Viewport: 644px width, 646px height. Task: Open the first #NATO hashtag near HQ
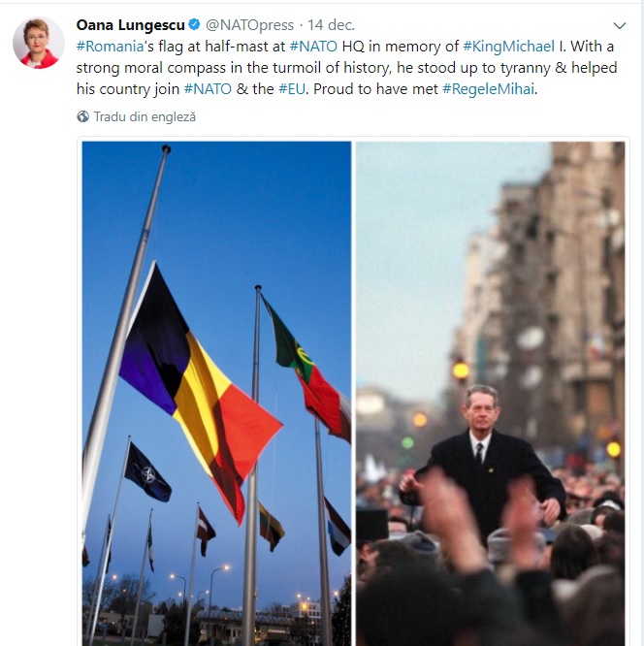pos(313,47)
